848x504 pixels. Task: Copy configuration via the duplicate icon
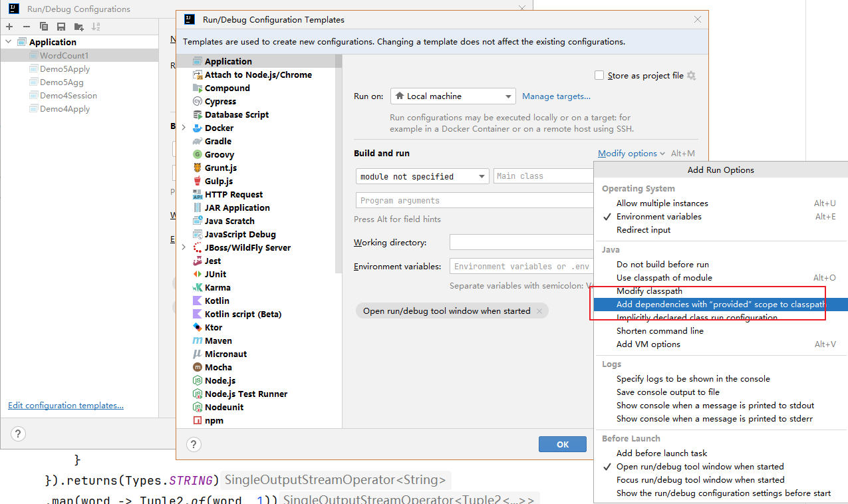44,27
